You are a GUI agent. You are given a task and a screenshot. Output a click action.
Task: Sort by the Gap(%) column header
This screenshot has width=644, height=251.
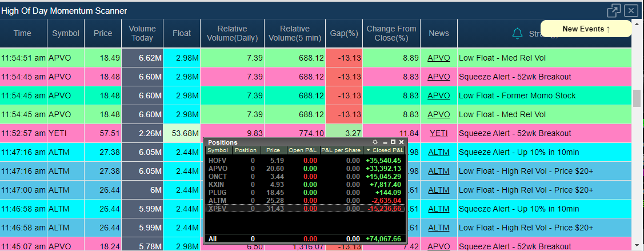(x=344, y=33)
